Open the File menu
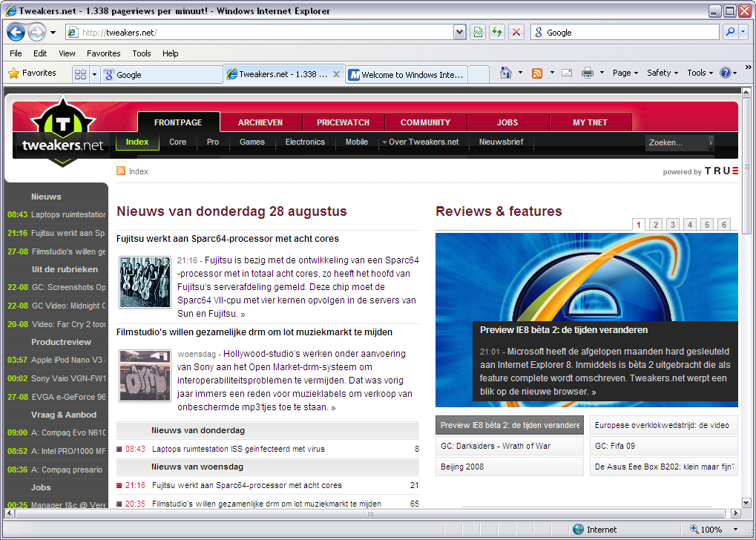 (x=16, y=53)
